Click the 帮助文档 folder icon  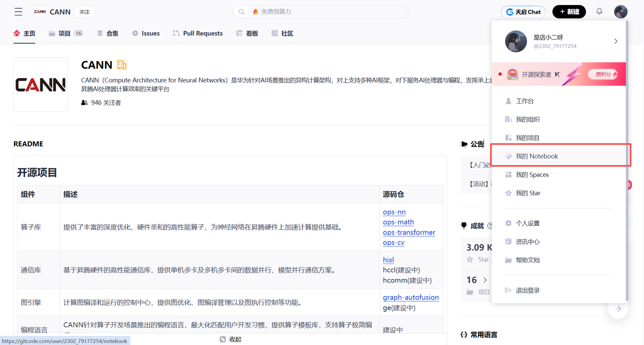(x=508, y=260)
